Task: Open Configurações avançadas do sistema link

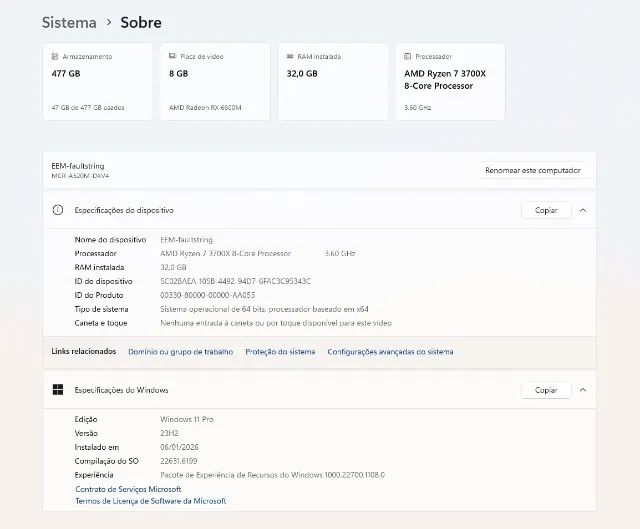Action: pos(390,352)
